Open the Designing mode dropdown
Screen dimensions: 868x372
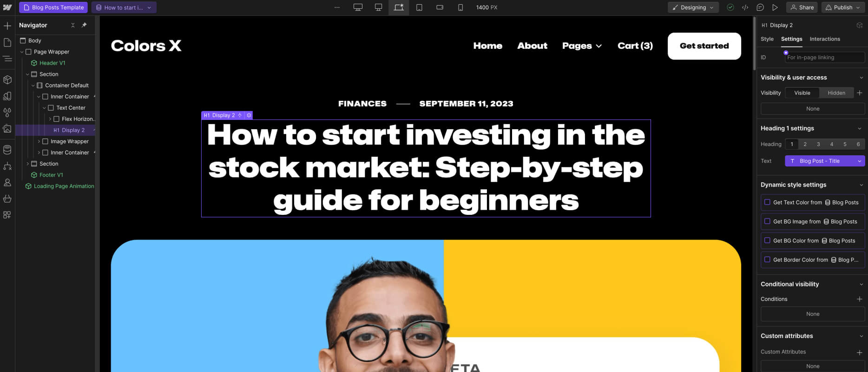pyautogui.click(x=693, y=7)
